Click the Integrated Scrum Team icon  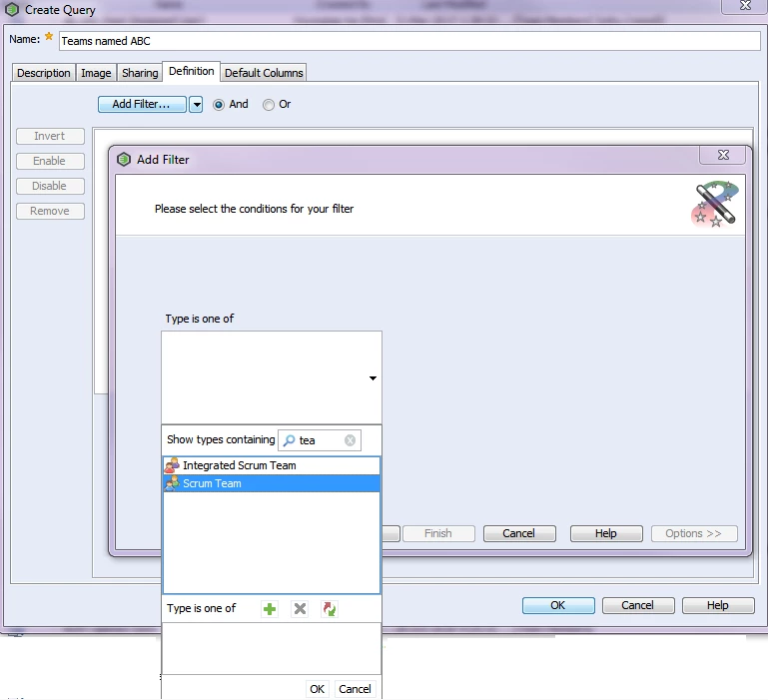[x=172, y=465]
